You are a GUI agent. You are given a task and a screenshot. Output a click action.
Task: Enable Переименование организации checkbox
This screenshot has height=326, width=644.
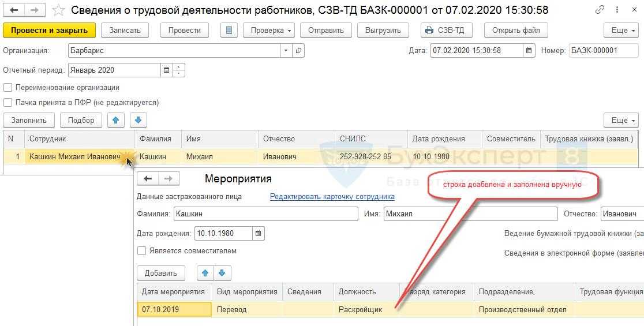(x=8, y=88)
